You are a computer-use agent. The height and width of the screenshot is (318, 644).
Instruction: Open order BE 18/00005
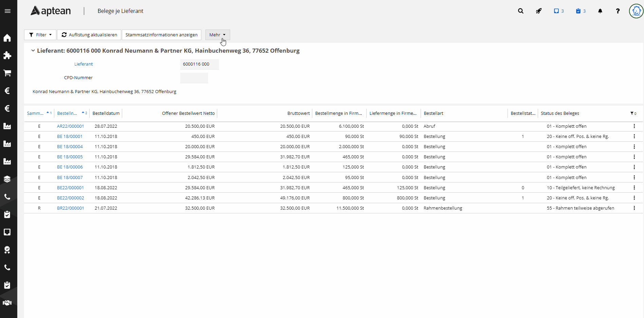(x=70, y=157)
